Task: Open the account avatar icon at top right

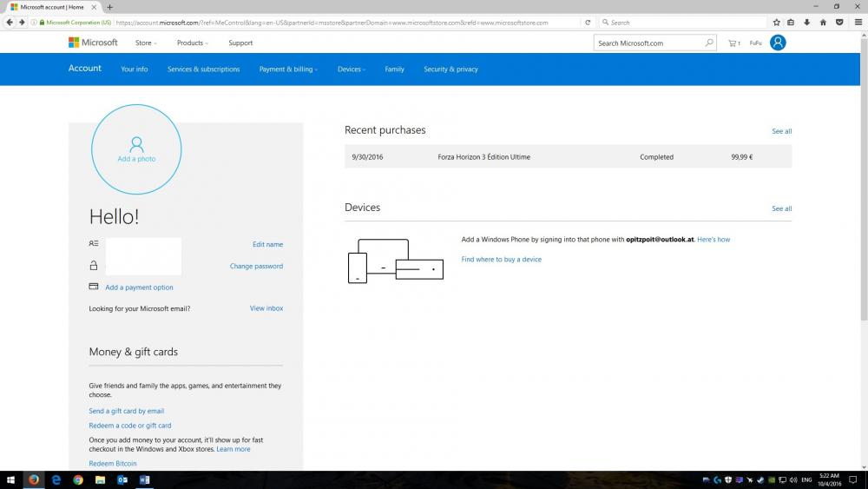Action: coord(778,43)
